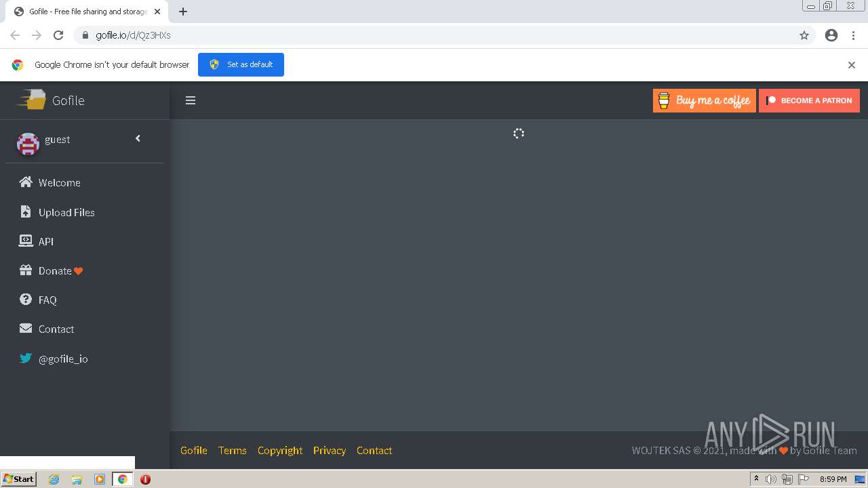Click the network tray icon
Image resolution: width=868 pixels, height=488 pixels.
787,479
